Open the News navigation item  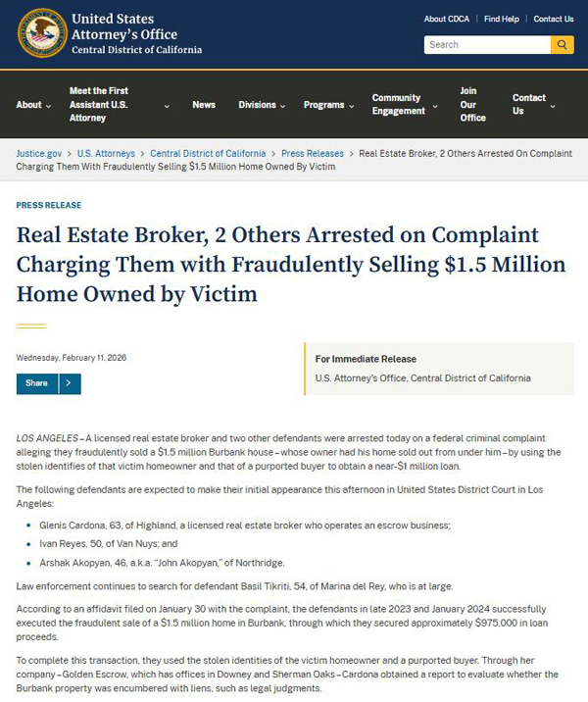204,105
